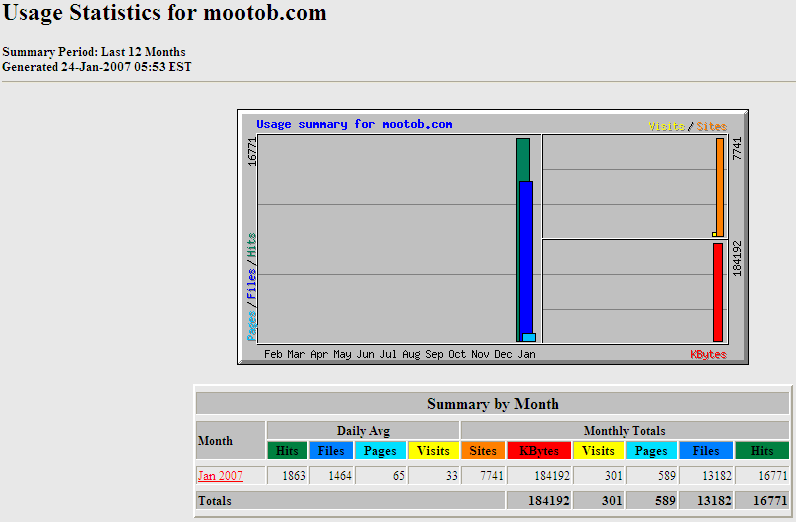Click the red KBytes legend text in chart
Screen dimensions: 796x522
coord(708,354)
